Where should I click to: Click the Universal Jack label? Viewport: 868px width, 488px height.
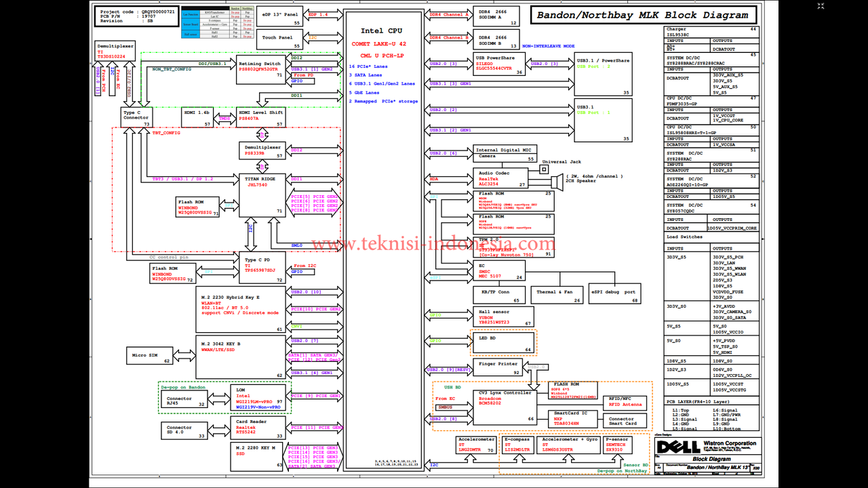point(561,162)
